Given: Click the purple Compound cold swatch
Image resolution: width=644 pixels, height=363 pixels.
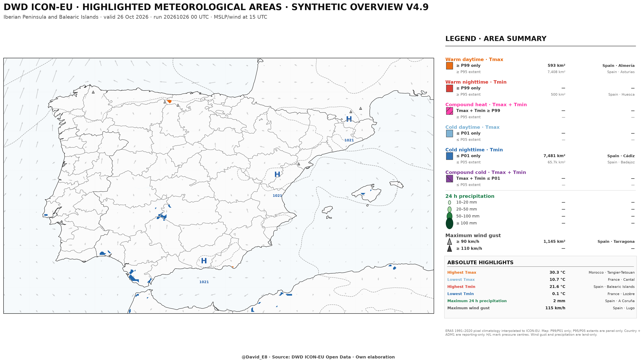Looking at the screenshot, I should 449,179.
